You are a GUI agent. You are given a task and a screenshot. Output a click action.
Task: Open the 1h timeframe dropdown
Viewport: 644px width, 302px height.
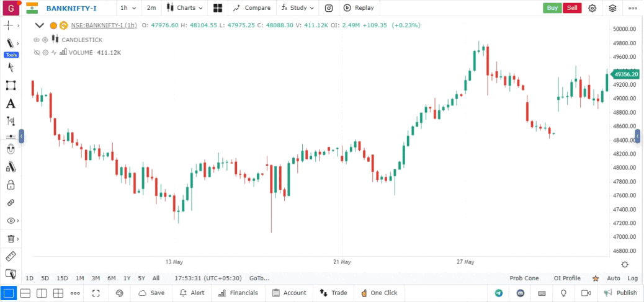pyautogui.click(x=127, y=8)
